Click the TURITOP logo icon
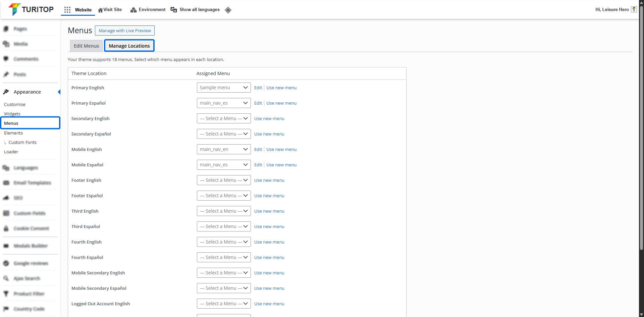This screenshot has width=644, height=317. [14, 9]
